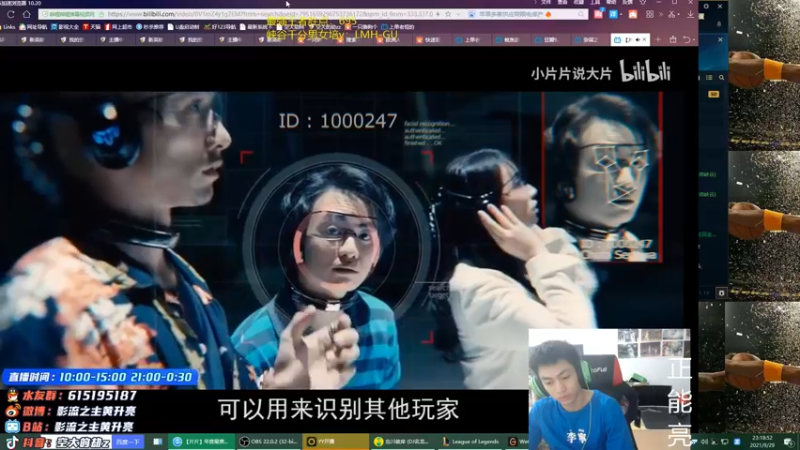The height and width of the screenshot is (450, 800).
Task: Click the webcam overlay thumbnail
Action: (x=610, y=389)
